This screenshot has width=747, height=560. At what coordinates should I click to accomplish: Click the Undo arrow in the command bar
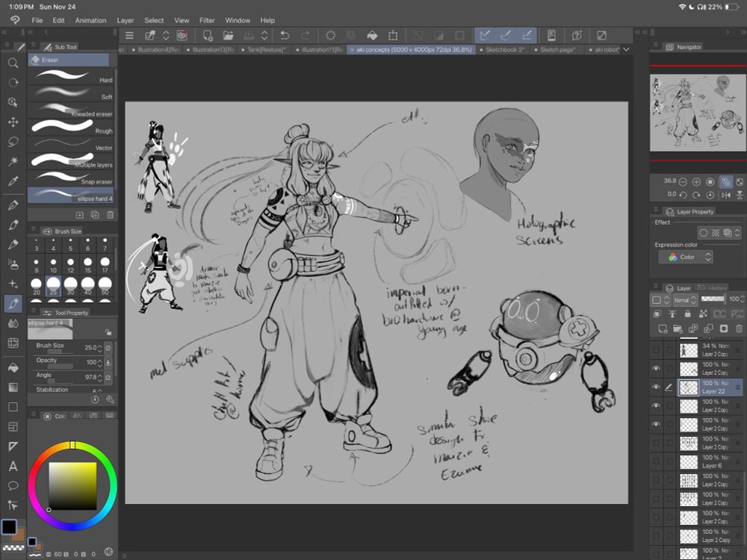(x=285, y=35)
